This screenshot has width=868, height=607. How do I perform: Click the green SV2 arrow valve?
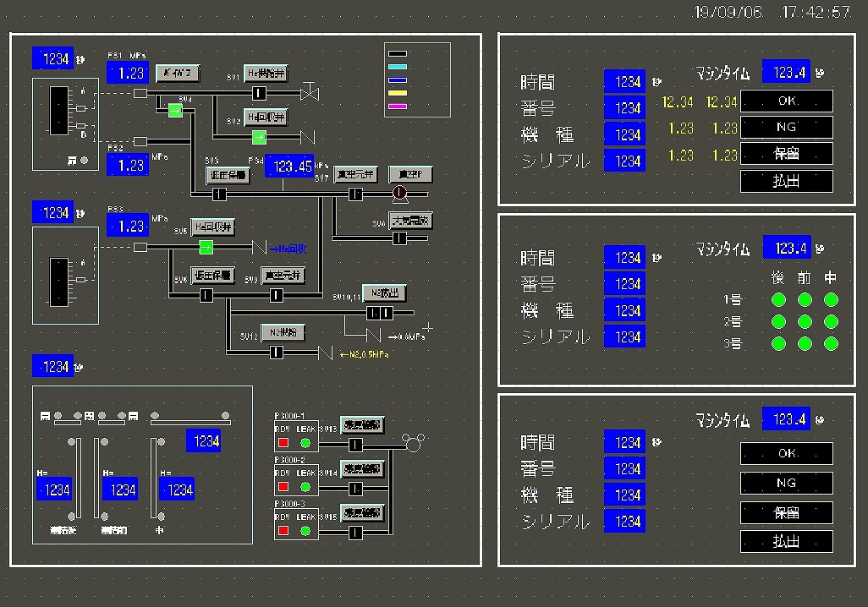pos(260,137)
